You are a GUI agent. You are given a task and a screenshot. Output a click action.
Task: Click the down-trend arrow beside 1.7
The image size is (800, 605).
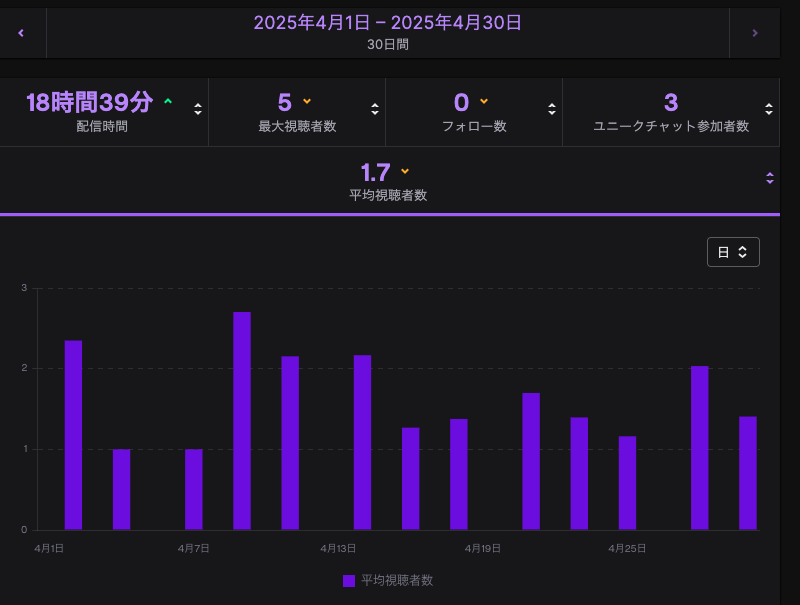pyautogui.click(x=405, y=171)
